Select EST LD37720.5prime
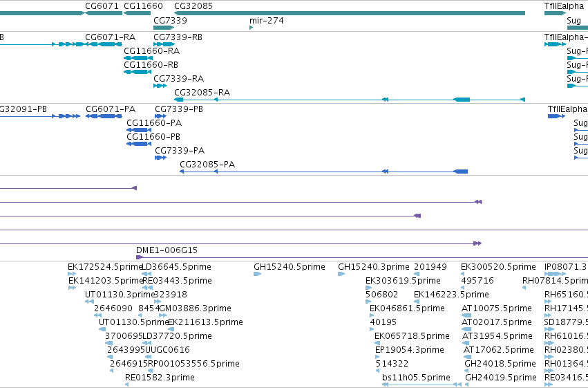 (x=177, y=336)
